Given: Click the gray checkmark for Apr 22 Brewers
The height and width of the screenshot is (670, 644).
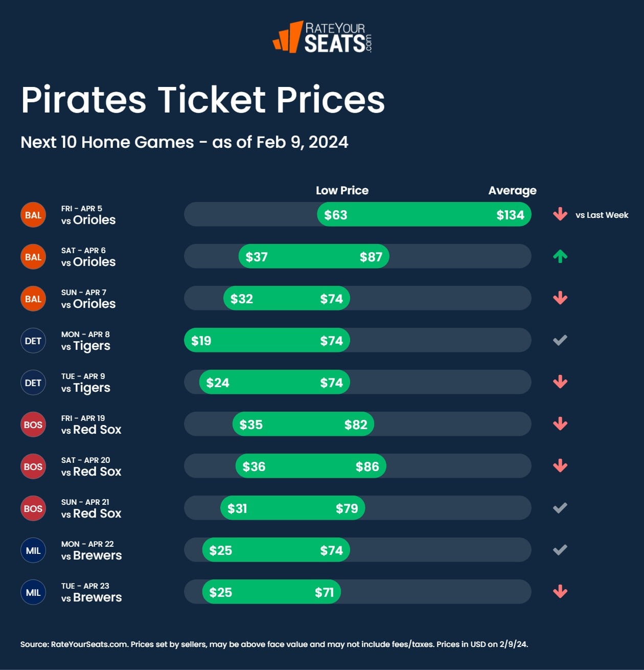Looking at the screenshot, I should tap(560, 550).
